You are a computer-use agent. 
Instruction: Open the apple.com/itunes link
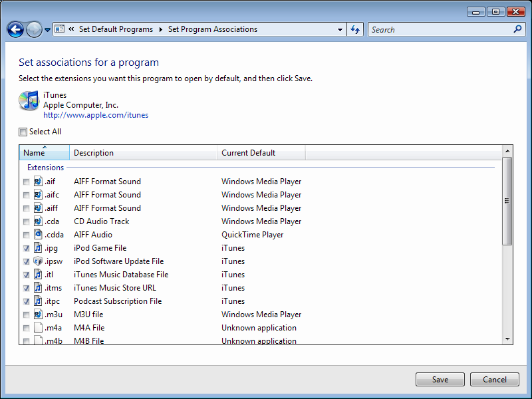[x=96, y=115]
